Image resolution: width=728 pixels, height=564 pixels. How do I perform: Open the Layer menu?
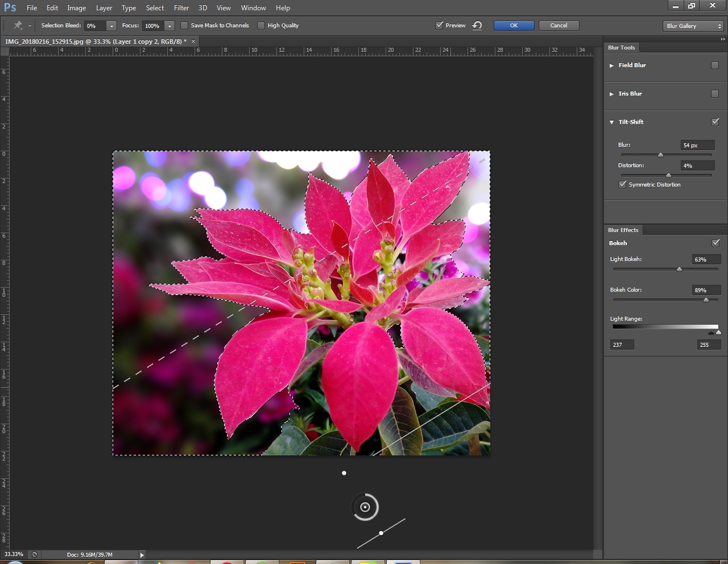[x=104, y=8]
